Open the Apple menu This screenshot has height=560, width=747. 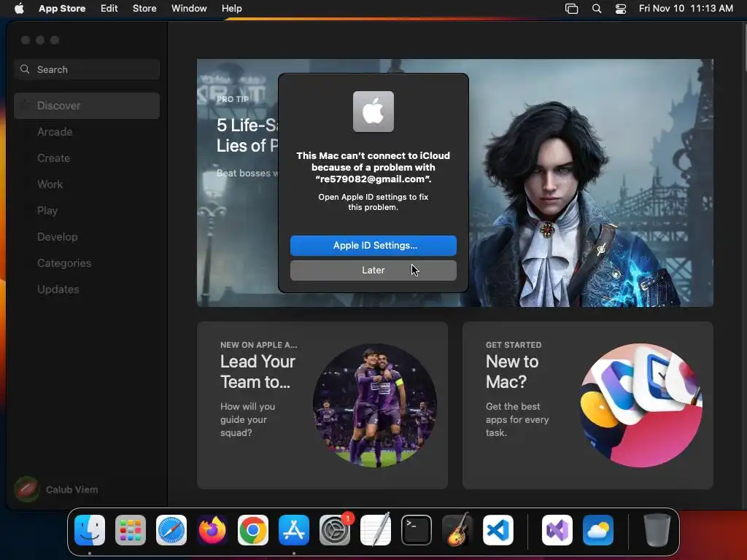coord(19,8)
